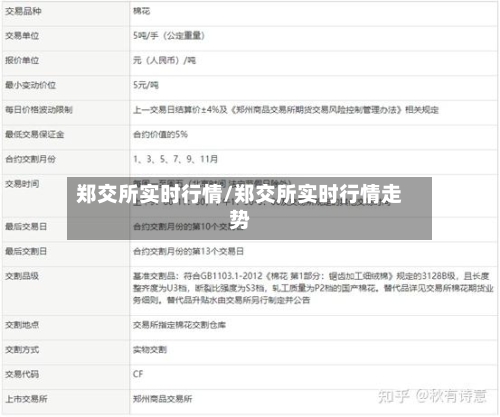Click the 每日价格波动限制 row label
The image size is (500, 417).
pyautogui.click(x=39, y=110)
